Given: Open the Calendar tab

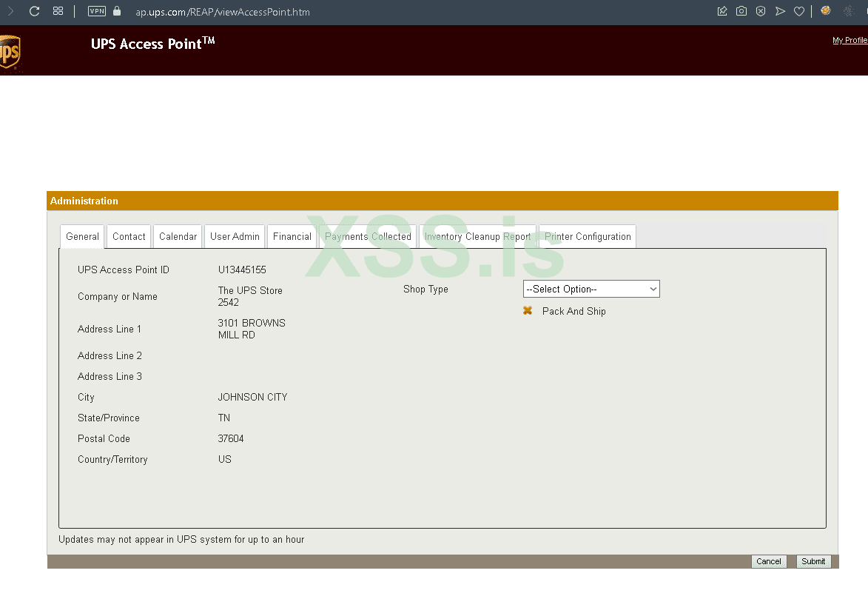Looking at the screenshot, I should [178, 237].
